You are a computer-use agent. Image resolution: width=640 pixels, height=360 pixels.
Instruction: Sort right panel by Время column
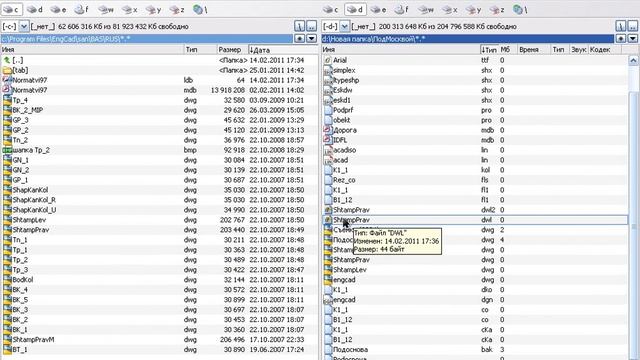click(533, 50)
